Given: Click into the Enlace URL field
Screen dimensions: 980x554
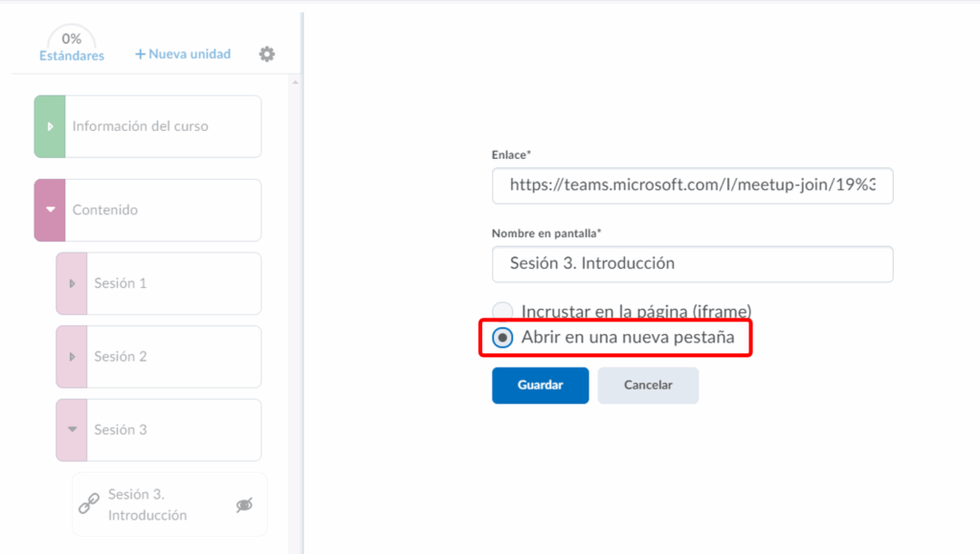Looking at the screenshot, I should tap(692, 186).
